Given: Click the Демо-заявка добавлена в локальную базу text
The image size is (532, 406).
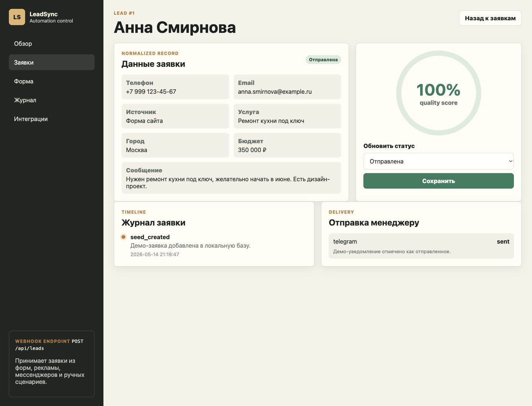Looking at the screenshot, I should point(191,245).
